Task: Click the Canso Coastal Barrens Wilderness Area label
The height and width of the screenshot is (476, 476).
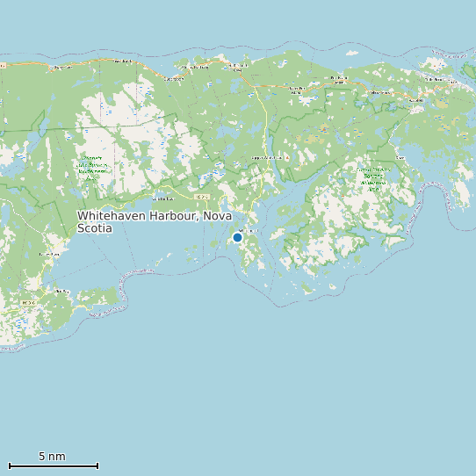Action: [373, 179]
